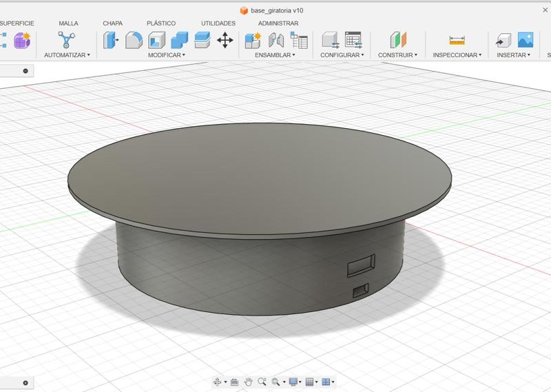Image resolution: width=551 pixels, height=392 pixels.
Task: Click the Measure ruler icon
Action: click(x=457, y=40)
